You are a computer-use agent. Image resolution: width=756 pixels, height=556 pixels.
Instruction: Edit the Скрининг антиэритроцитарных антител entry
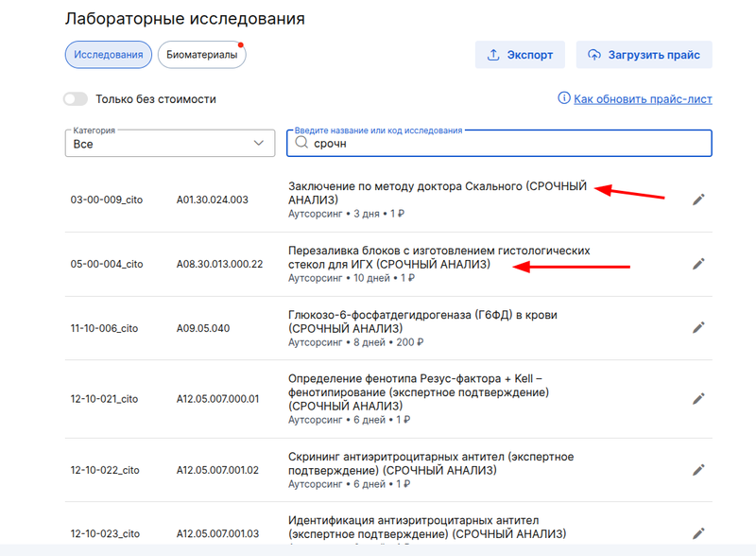698,469
